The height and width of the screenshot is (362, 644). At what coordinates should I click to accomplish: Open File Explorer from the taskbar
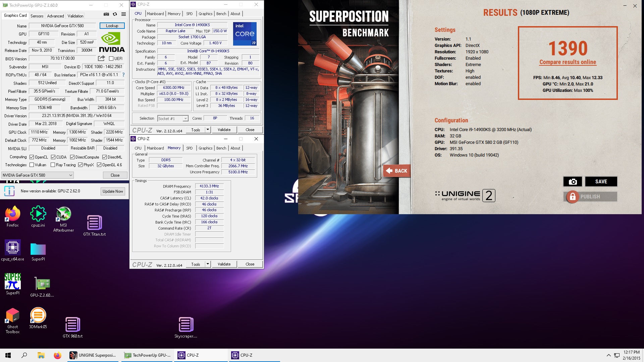[x=41, y=355]
